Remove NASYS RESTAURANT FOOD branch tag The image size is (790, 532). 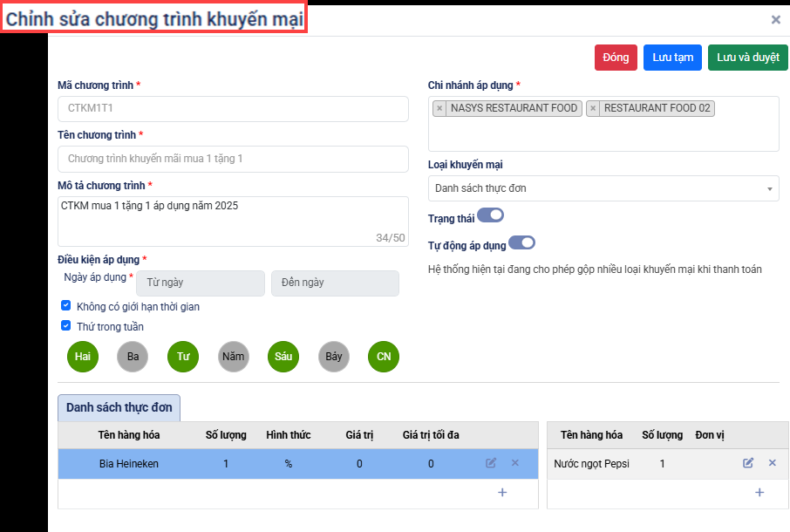[x=439, y=108]
